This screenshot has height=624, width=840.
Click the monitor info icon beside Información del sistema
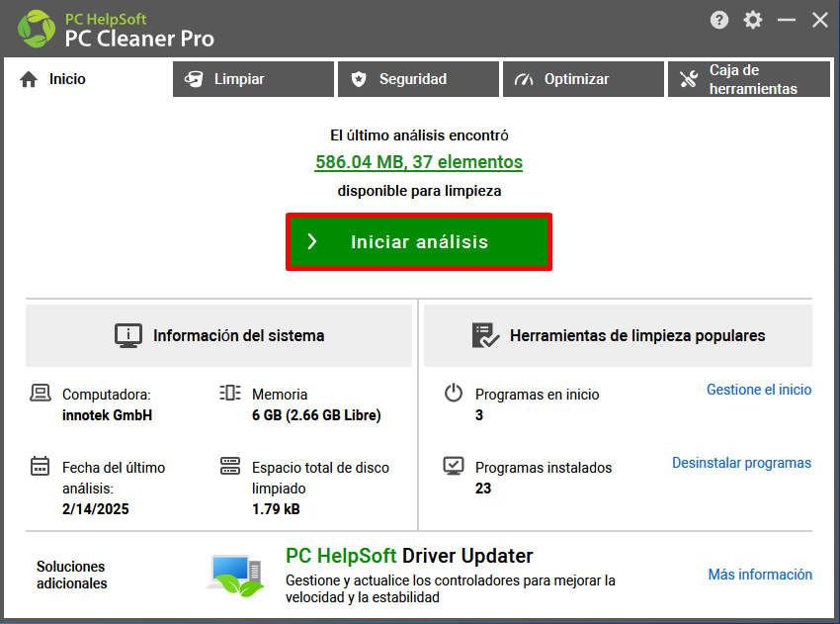(128, 335)
